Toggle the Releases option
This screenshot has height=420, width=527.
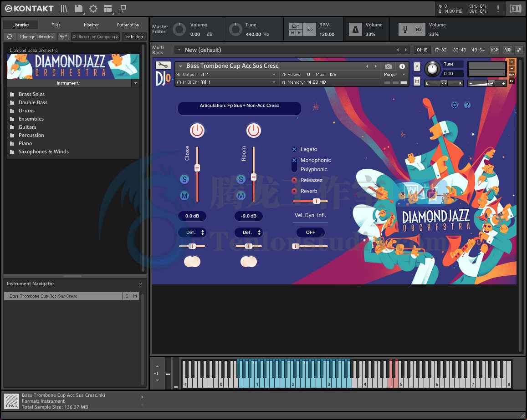click(294, 180)
